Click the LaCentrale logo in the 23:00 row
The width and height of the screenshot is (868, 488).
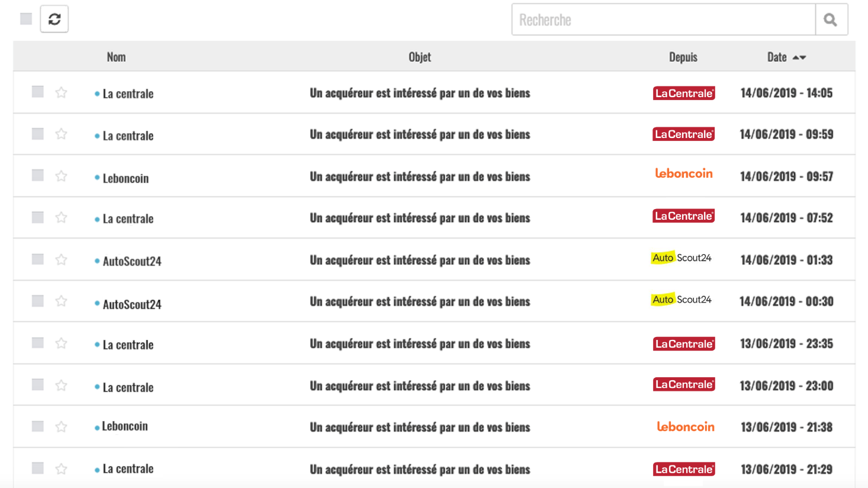coord(684,385)
